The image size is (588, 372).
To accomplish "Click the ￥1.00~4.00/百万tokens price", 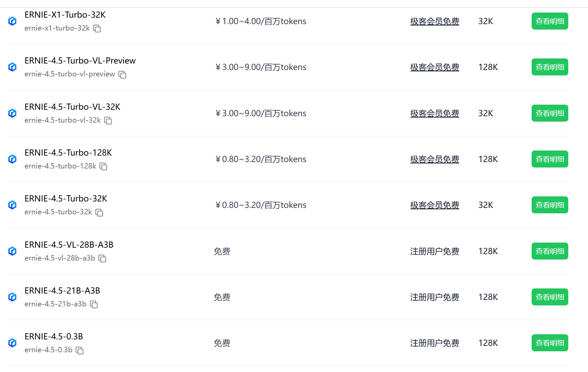I will pyautogui.click(x=261, y=21).
